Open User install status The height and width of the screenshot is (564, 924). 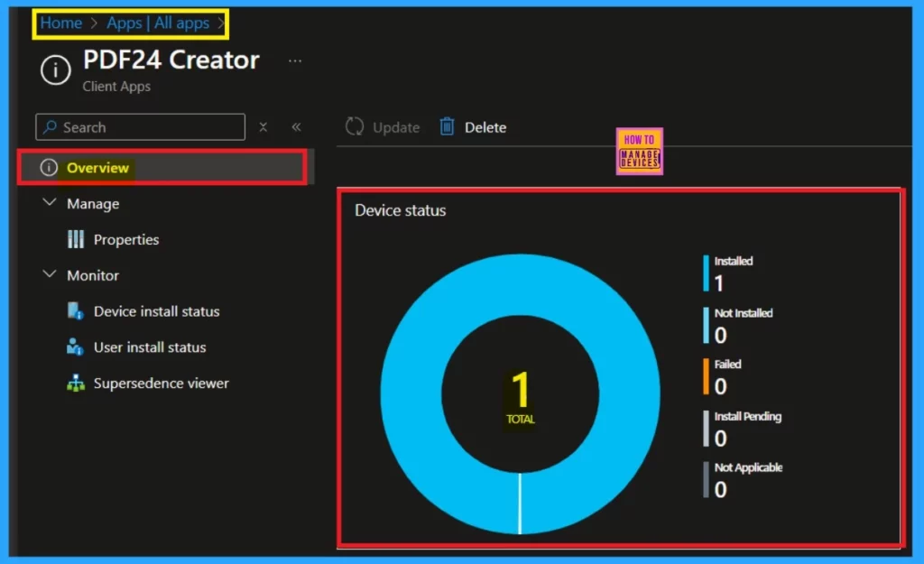click(150, 347)
